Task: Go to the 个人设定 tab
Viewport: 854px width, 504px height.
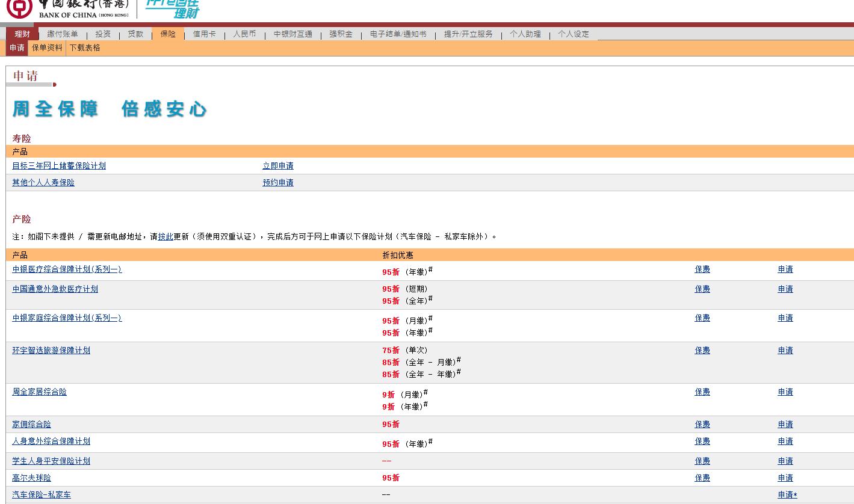Action: point(574,34)
